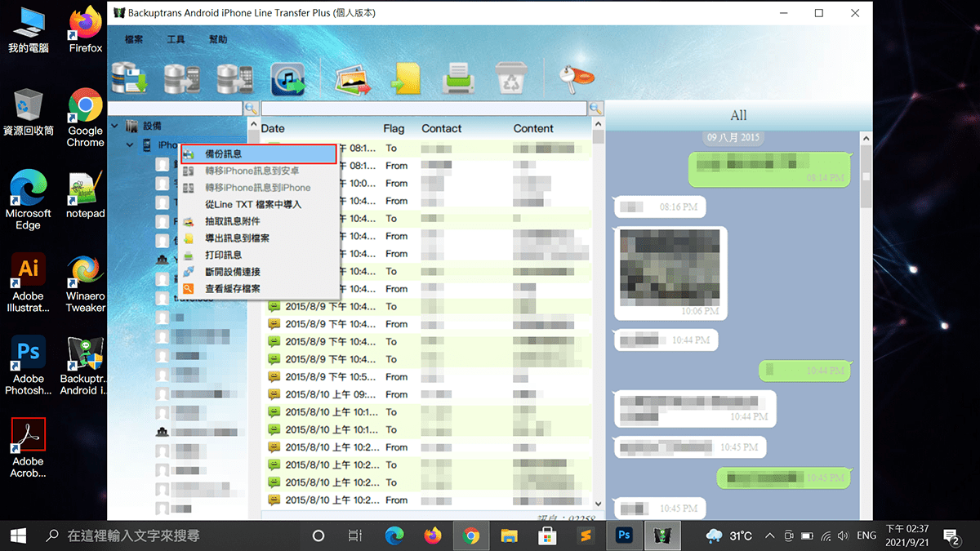The height and width of the screenshot is (551, 980).
Task: Click the message list search input field
Action: (x=423, y=109)
